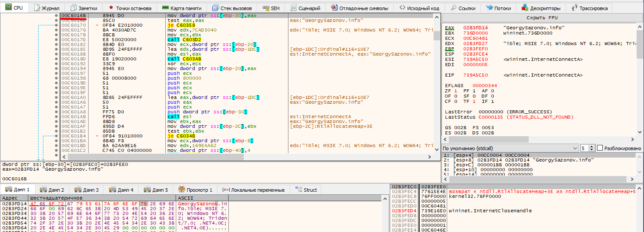The image size is (644, 232).
Task: Enable the Разблокировано checkbox
Action: (x=600, y=148)
